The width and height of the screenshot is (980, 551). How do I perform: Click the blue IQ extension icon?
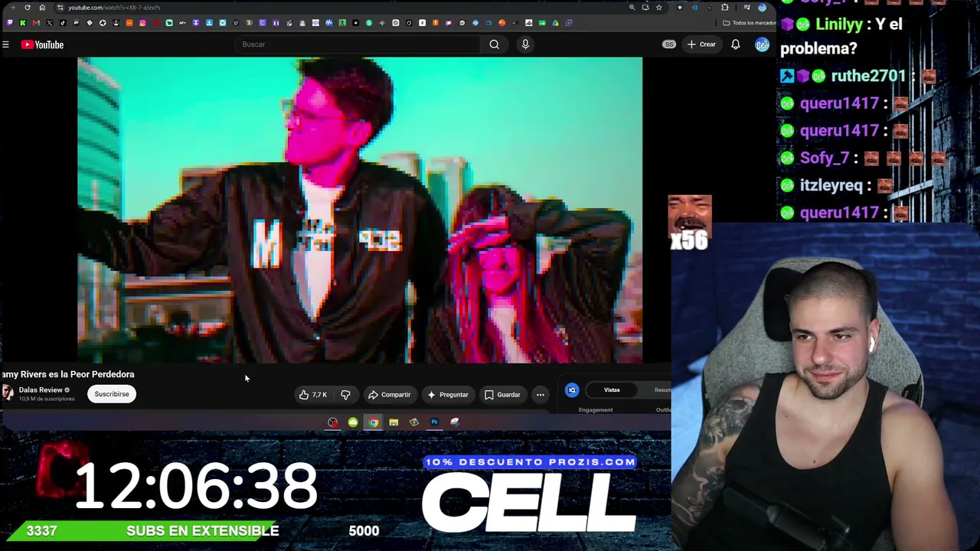coord(572,390)
